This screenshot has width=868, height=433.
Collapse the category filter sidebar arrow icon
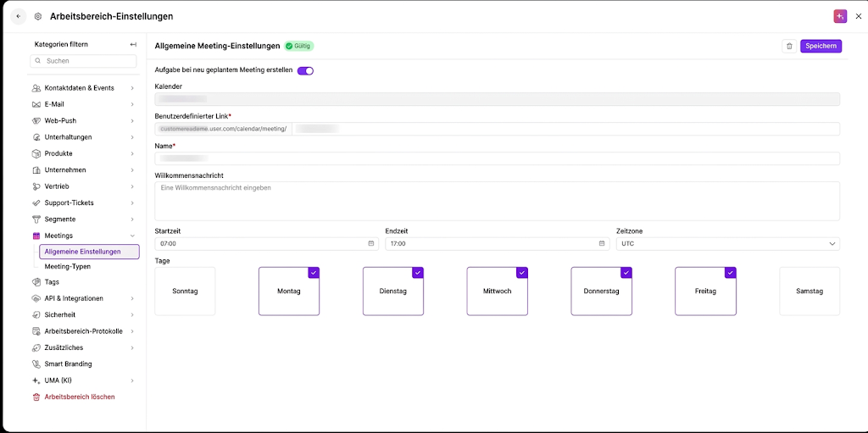pos(133,44)
